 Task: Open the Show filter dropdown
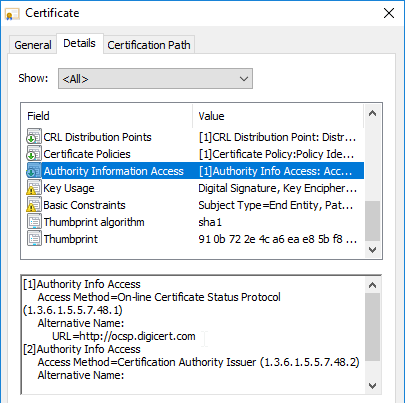coord(155,79)
